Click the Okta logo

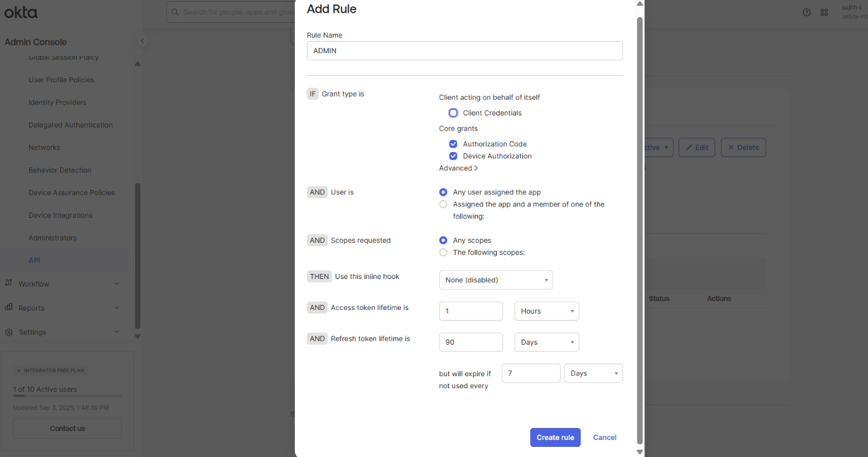coord(21,13)
